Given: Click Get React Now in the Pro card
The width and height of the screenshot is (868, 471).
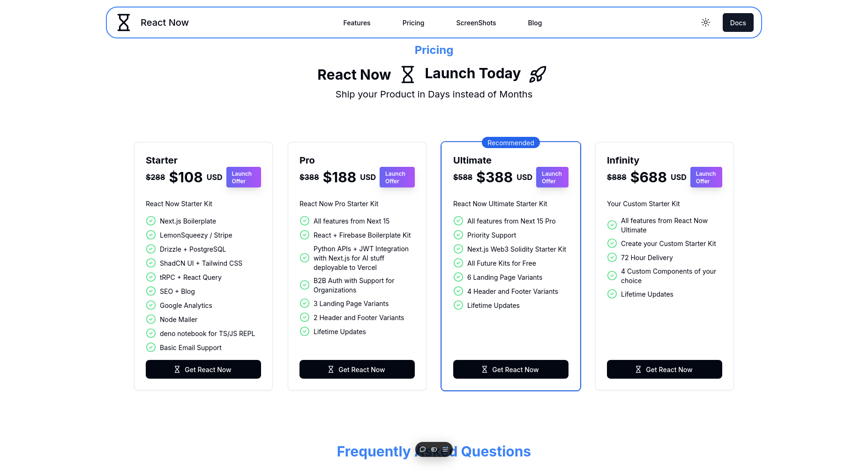Looking at the screenshot, I should pos(357,369).
